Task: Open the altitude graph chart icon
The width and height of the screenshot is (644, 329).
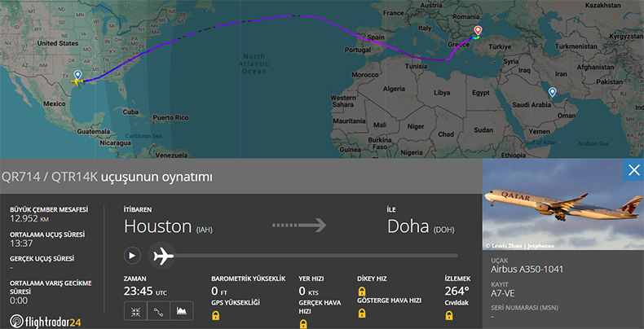Action: [x=181, y=311]
